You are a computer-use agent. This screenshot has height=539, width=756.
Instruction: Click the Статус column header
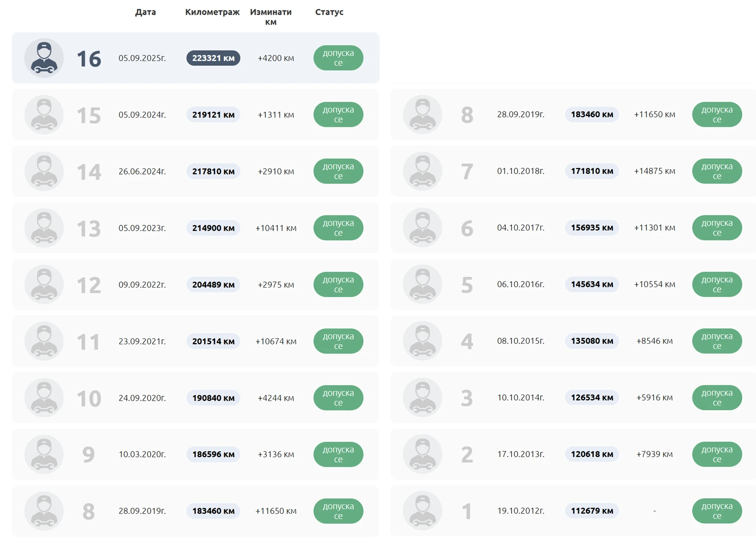[329, 12]
